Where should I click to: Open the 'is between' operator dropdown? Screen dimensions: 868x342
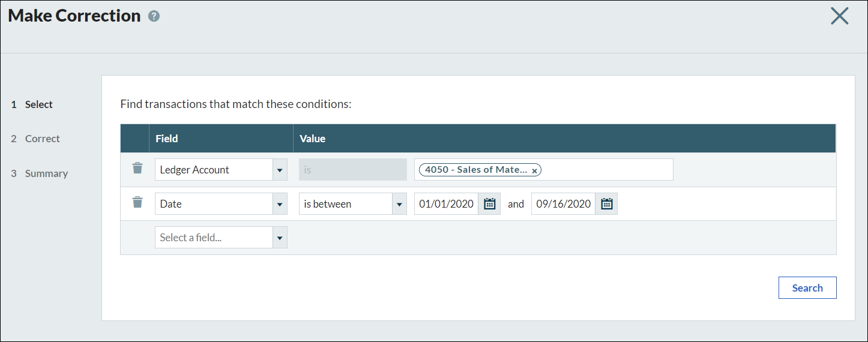point(399,204)
